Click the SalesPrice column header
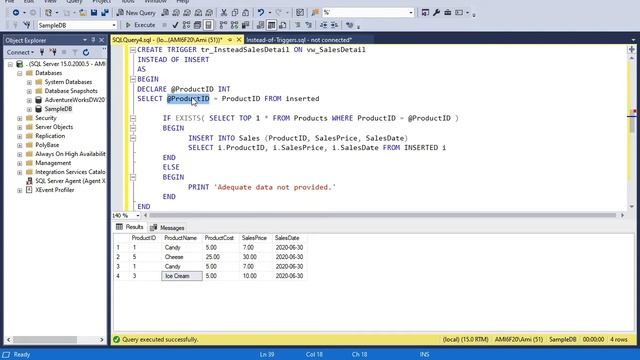Screen dimensions: 640x360 click(256, 238)
